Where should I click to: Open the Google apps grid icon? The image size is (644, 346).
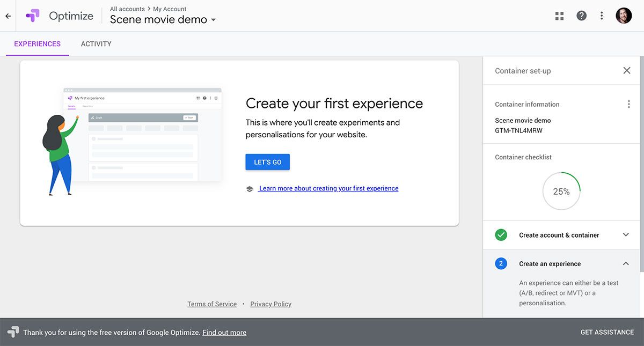tap(559, 16)
